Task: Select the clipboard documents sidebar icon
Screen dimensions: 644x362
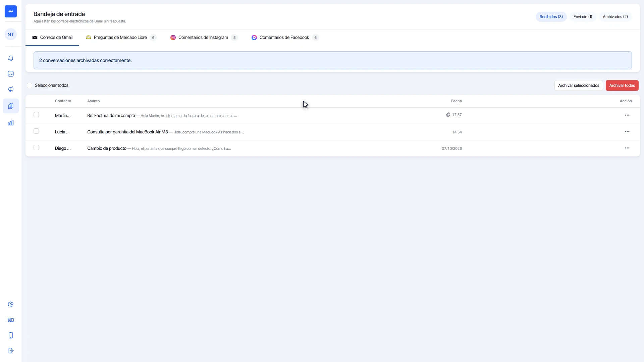Action: pos(11,106)
